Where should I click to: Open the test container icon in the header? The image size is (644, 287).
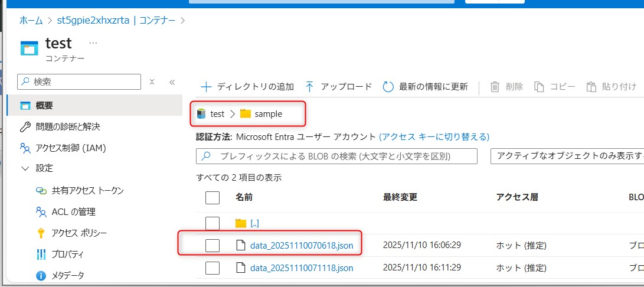(x=30, y=48)
